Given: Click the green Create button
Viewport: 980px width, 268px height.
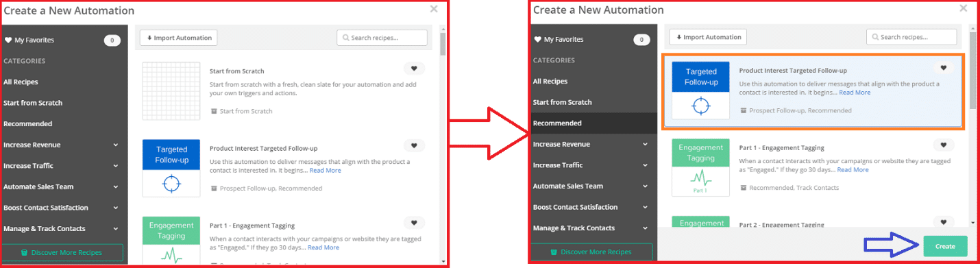Looking at the screenshot, I should point(945,246).
